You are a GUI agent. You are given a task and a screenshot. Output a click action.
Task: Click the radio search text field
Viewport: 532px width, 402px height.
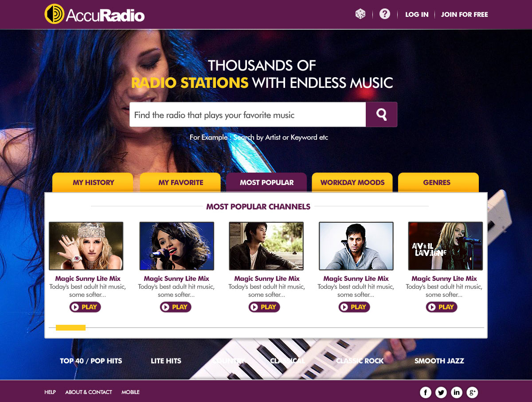tap(247, 114)
